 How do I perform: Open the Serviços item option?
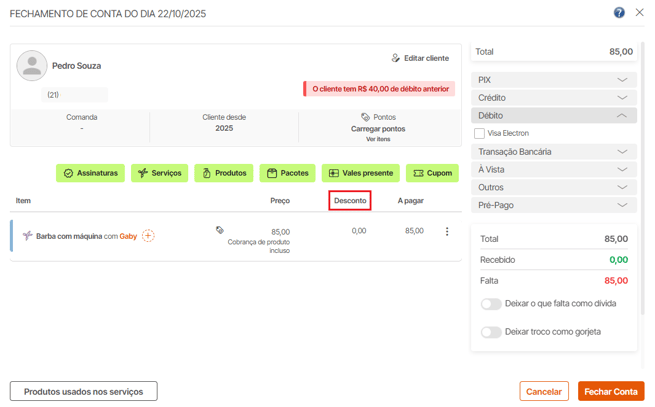pyautogui.click(x=159, y=173)
